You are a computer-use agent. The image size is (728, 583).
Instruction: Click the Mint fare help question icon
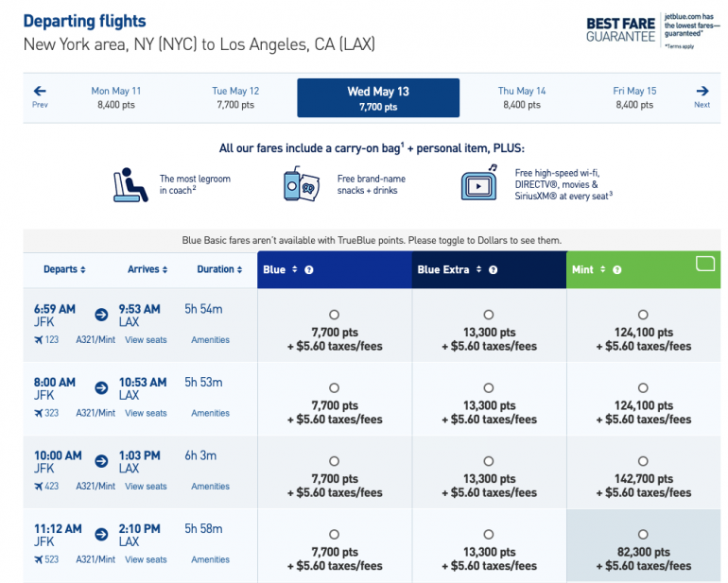pyautogui.click(x=617, y=270)
